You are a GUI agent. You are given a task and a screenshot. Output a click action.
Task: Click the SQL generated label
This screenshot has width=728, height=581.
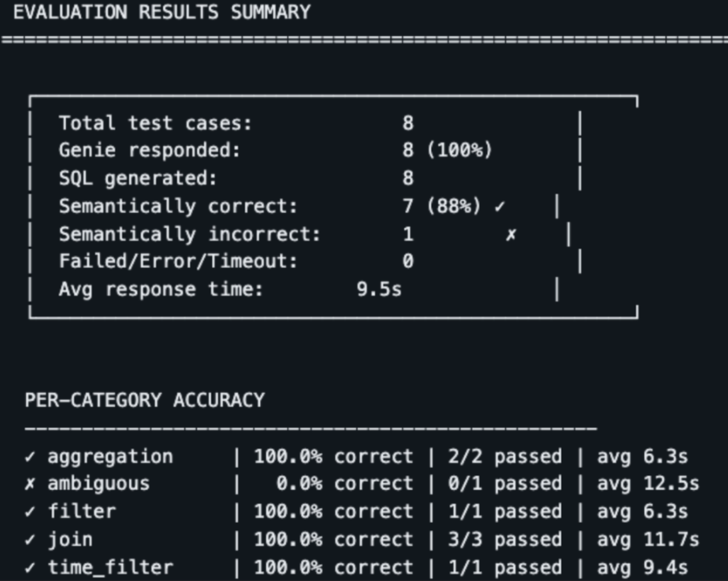pyautogui.click(x=138, y=178)
